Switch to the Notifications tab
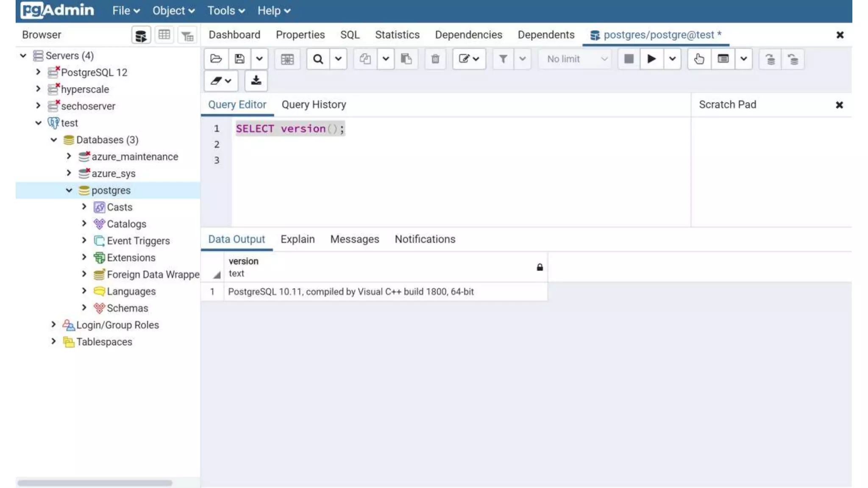 click(x=425, y=239)
